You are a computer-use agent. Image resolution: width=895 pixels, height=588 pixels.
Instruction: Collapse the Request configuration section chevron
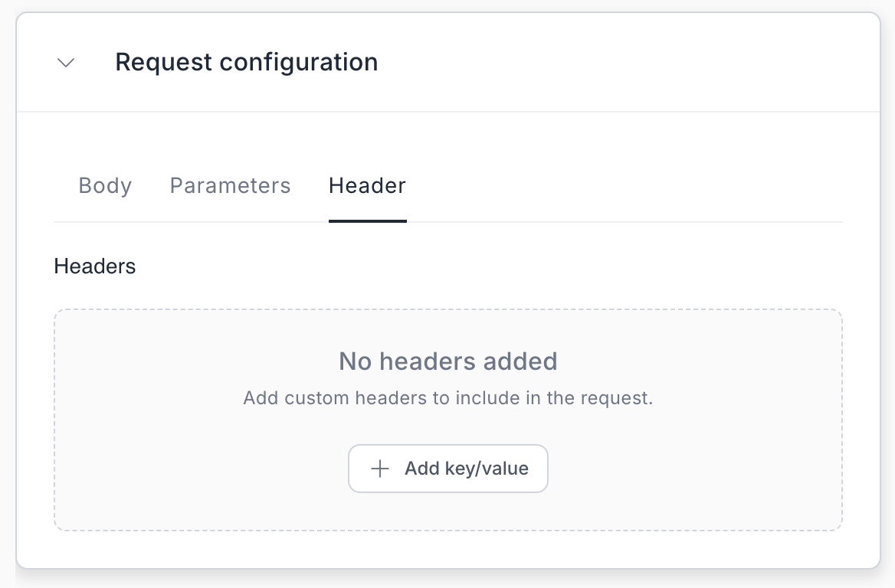[66, 63]
